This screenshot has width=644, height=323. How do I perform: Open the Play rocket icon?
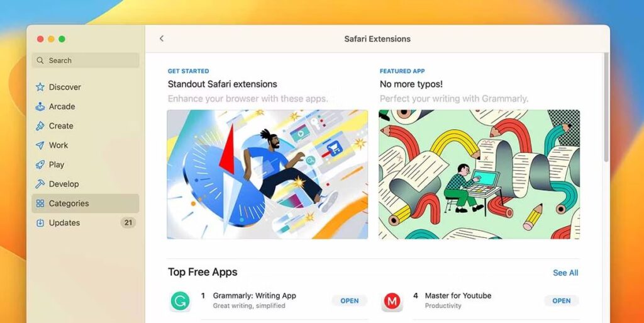(x=40, y=164)
